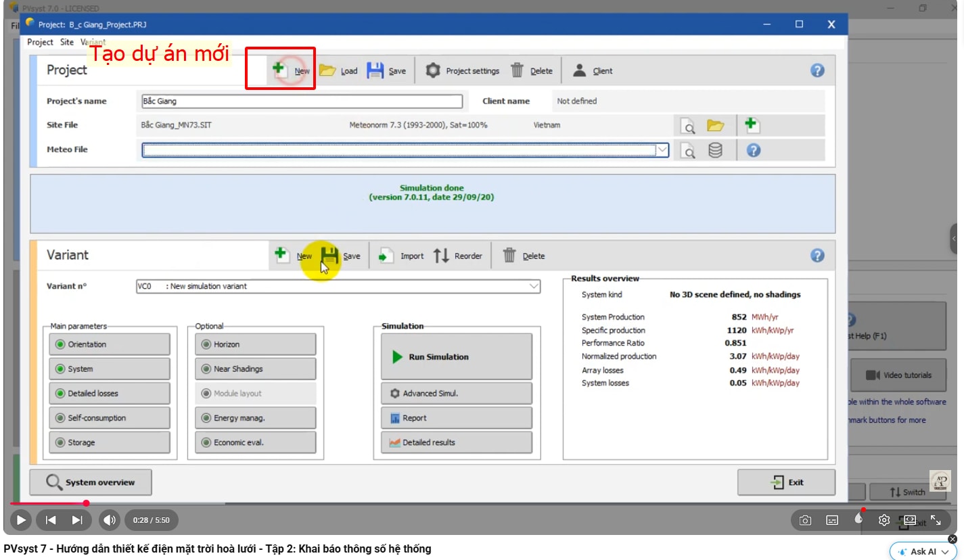Seek on the video progress bar
The height and width of the screenshot is (560, 964).
click(482, 503)
